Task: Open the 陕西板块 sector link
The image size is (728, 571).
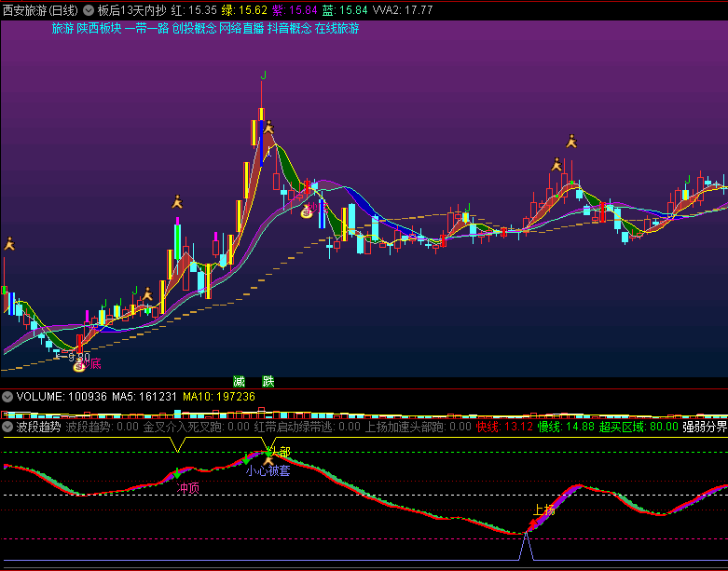Action: (x=99, y=28)
